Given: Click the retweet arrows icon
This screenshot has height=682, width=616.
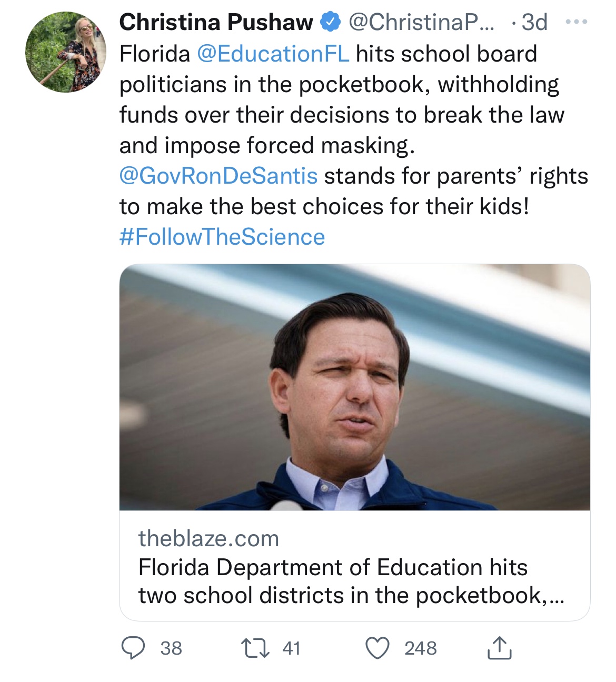Looking at the screenshot, I should click(255, 648).
